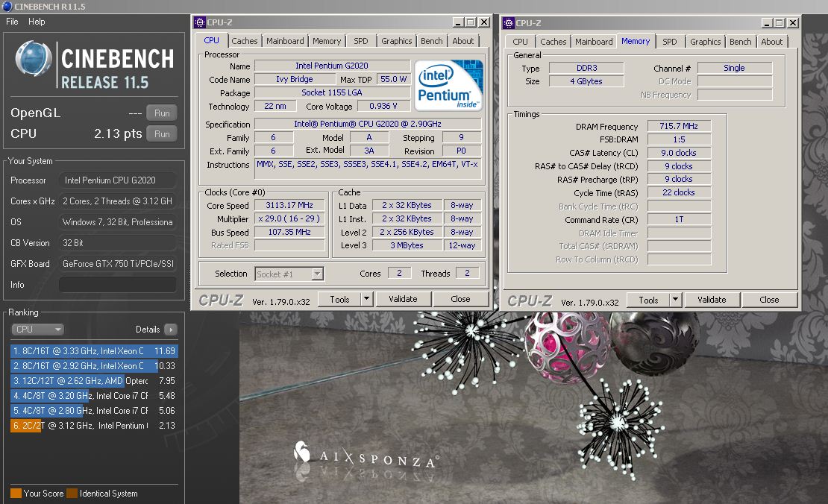Open Tools dropdown arrow in right CPU-Z
The width and height of the screenshot is (828, 504).
[676, 300]
